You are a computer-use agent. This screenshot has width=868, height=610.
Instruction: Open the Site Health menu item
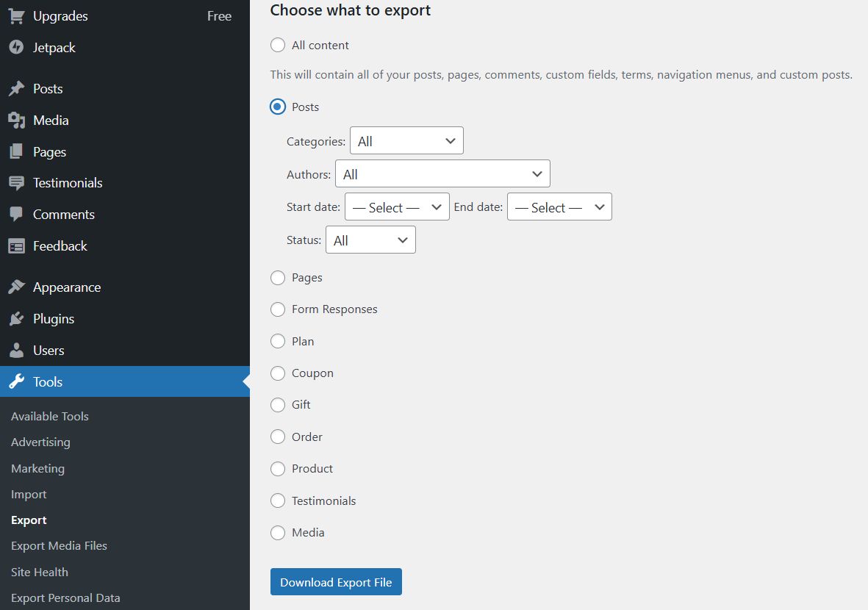39,572
